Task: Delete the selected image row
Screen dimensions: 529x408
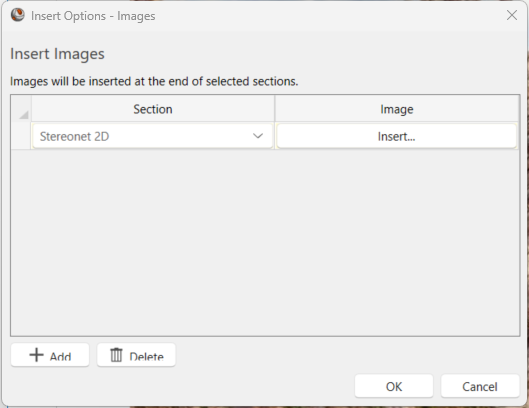Action: coord(136,355)
